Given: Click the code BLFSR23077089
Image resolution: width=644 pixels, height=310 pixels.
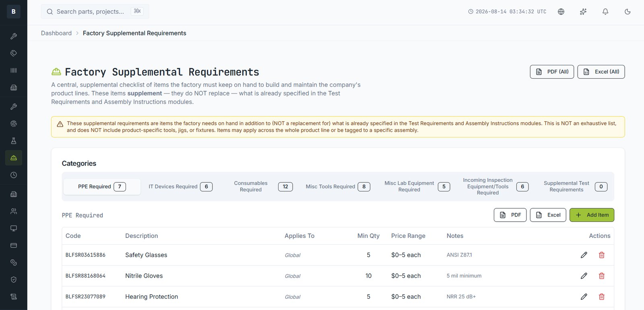Looking at the screenshot, I should click(85, 297).
